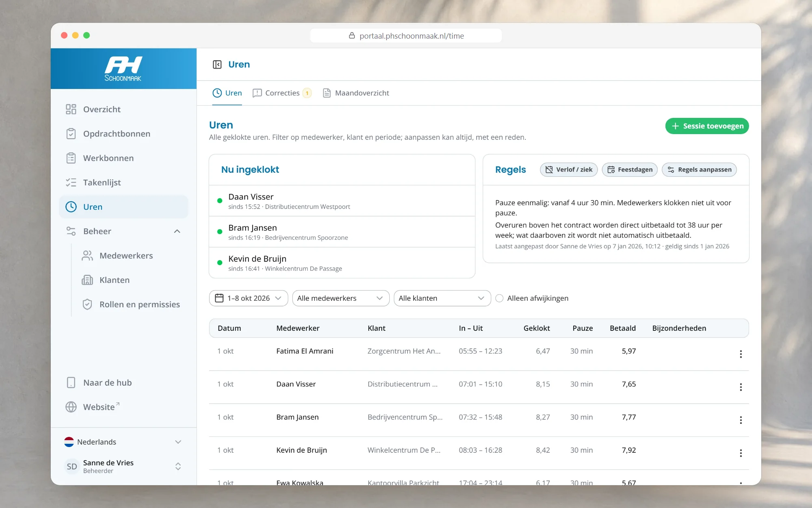Collapse the sidebar with the panel icon
This screenshot has width=812, height=508.
(x=217, y=65)
